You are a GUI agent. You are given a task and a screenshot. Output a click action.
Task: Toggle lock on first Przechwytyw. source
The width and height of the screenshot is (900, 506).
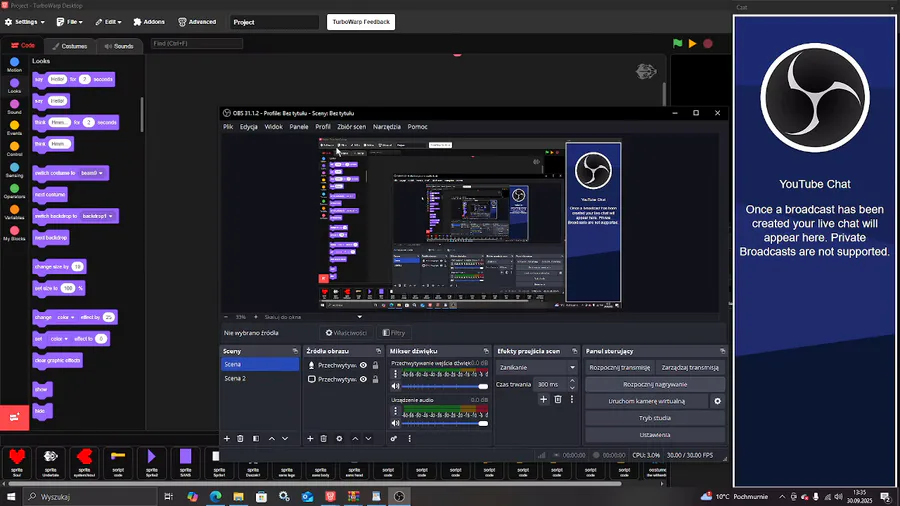click(x=375, y=365)
